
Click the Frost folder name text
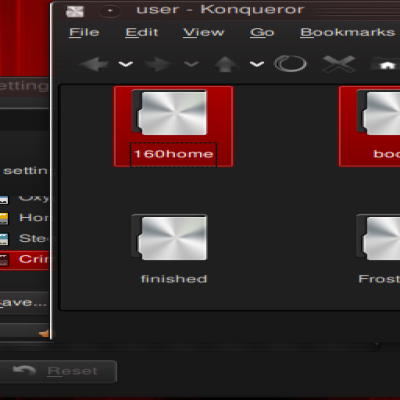click(379, 279)
